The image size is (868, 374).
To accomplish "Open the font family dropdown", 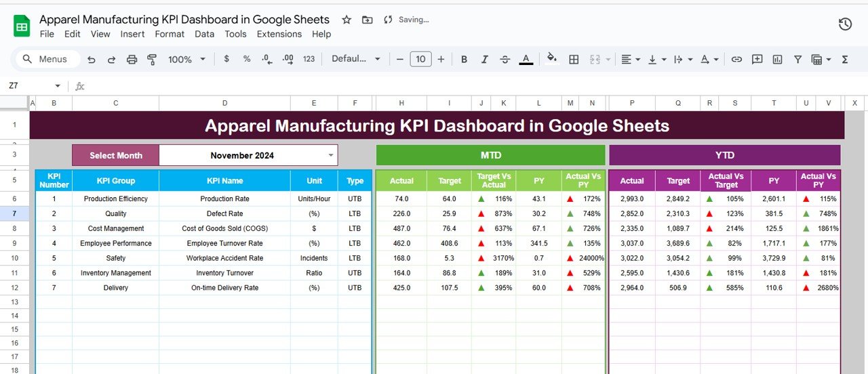I will [x=356, y=59].
